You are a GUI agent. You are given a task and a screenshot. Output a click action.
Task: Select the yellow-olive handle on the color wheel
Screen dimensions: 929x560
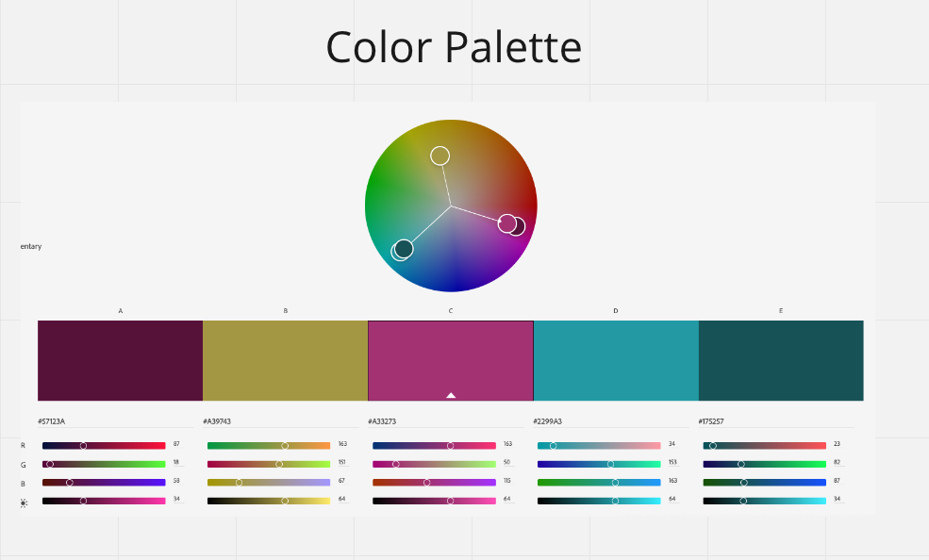click(440, 156)
